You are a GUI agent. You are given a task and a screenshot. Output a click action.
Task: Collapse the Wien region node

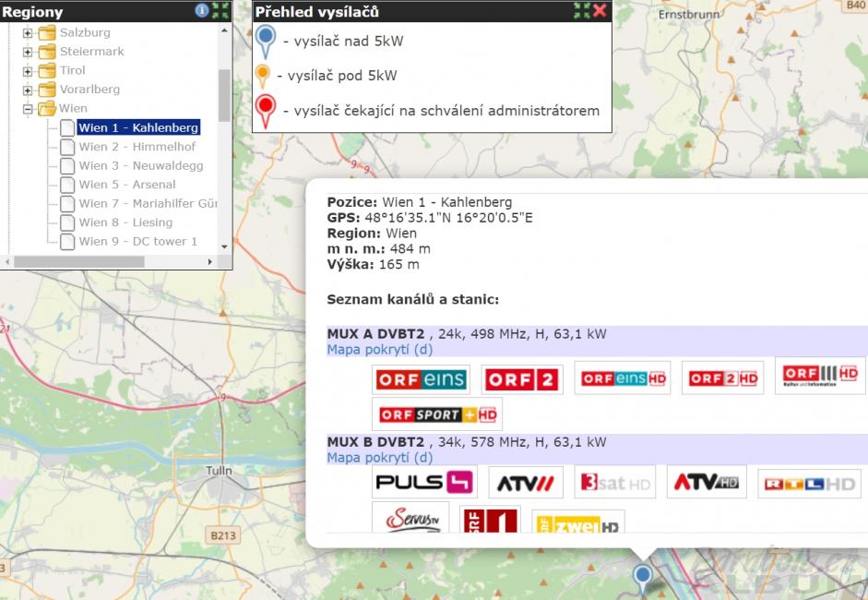click(28, 109)
